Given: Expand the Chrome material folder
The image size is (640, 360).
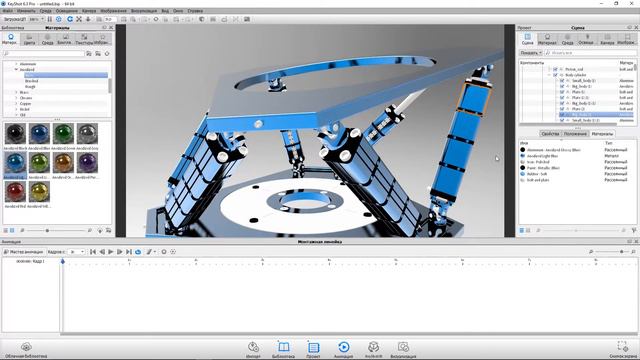Looking at the screenshot, I should tap(16, 98).
